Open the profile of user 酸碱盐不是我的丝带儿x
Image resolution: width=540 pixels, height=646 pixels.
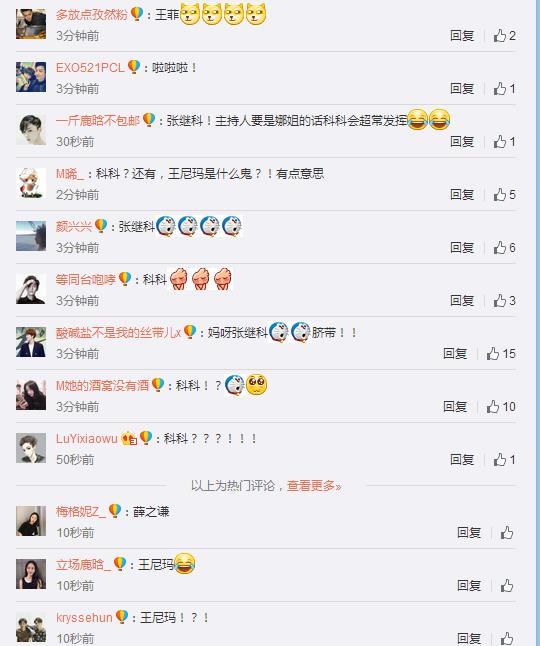tap(118, 332)
